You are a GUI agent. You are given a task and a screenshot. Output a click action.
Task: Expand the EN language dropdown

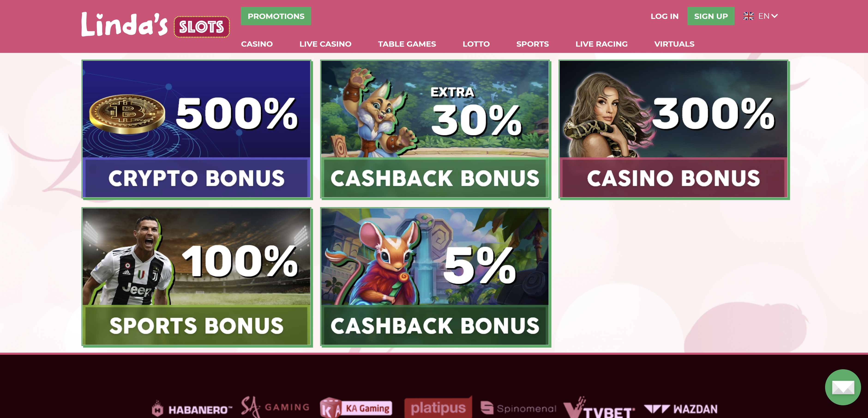pyautogui.click(x=768, y=16)
